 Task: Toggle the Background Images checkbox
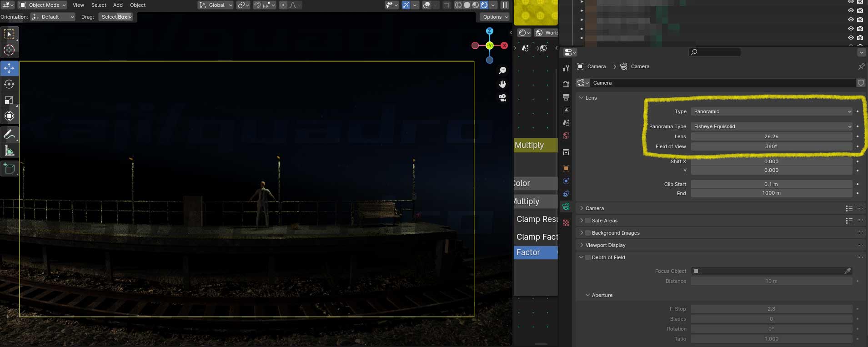click(x=588, y=233)
